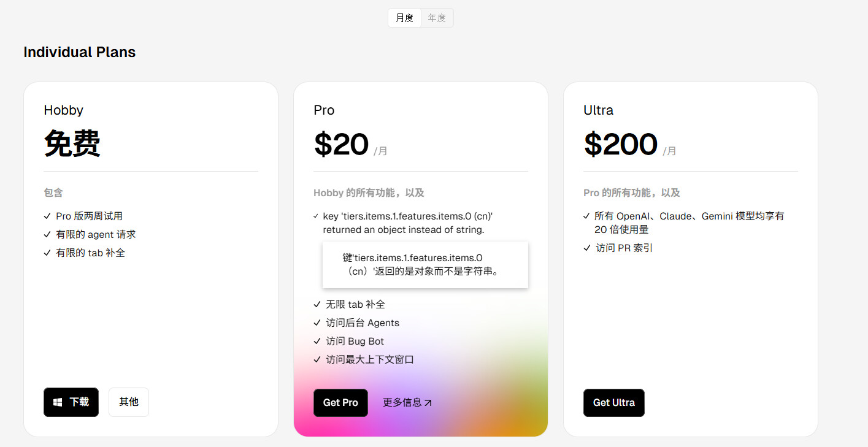This screenshot has height=447, width=868.
Task: Click checkmark icon beside Pro 版两周试用
Action: click(x=47, y=216)
